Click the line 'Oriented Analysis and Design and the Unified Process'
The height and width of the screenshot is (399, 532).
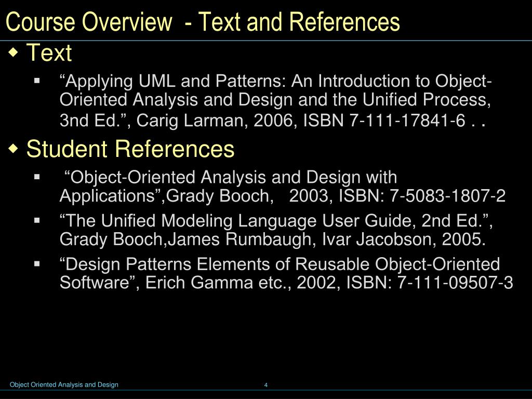[275, 100]
